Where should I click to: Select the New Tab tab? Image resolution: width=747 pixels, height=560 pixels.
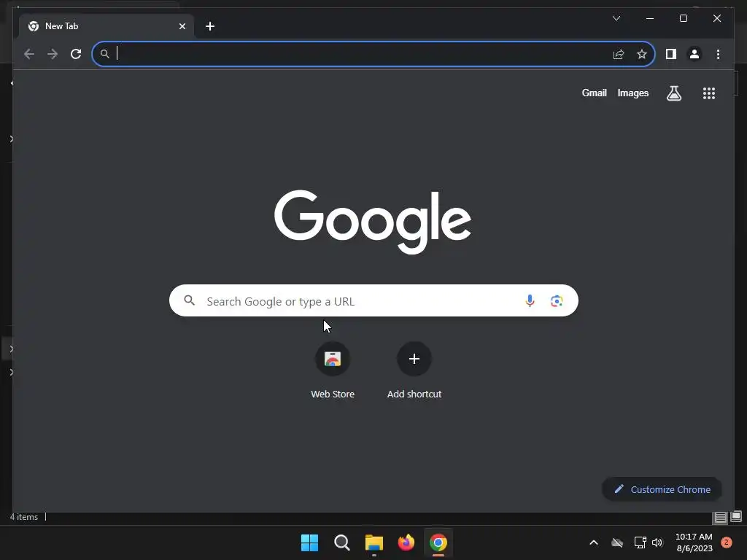pos(107,26)
